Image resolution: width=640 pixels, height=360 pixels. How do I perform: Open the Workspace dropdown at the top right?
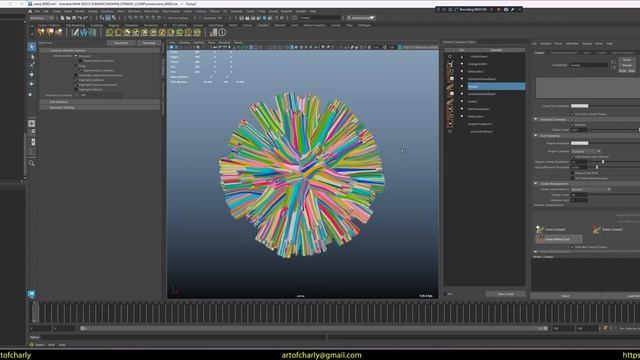(x=360, y=18)
